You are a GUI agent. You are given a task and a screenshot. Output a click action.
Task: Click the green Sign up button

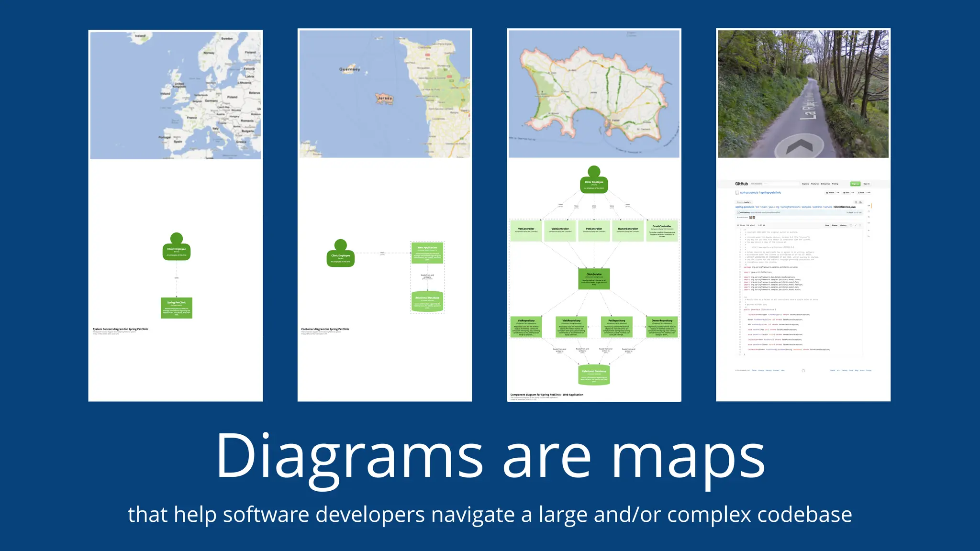(856, 184)
